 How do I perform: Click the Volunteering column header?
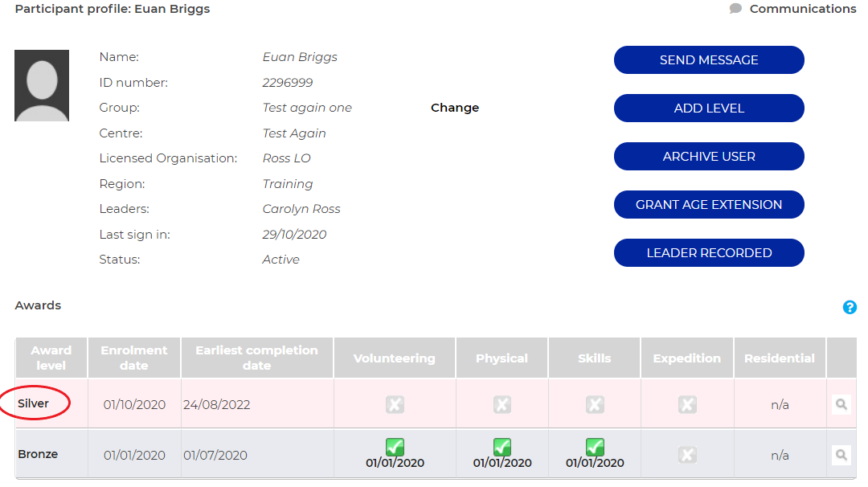coord(395,358)
